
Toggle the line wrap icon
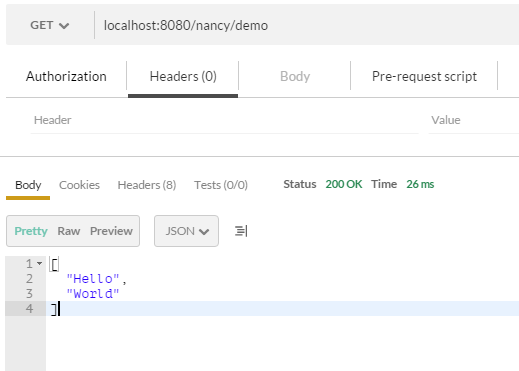click(x=241, y=231)
